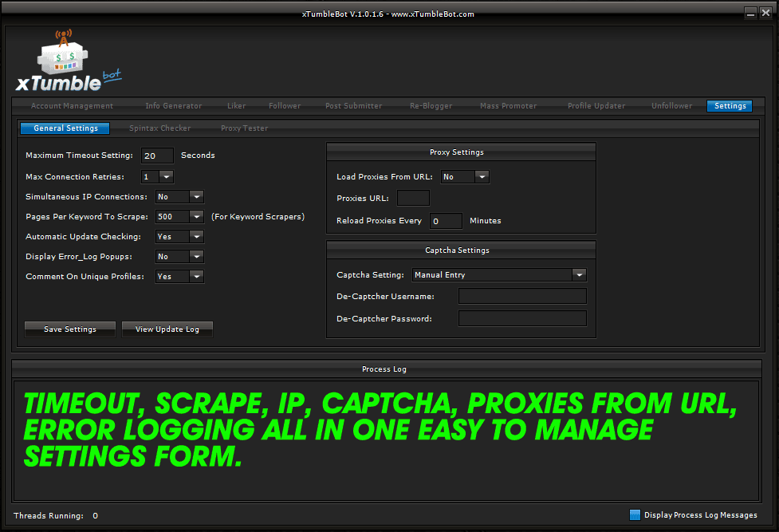Click the View Update Log button

click(x=167, y=329)
